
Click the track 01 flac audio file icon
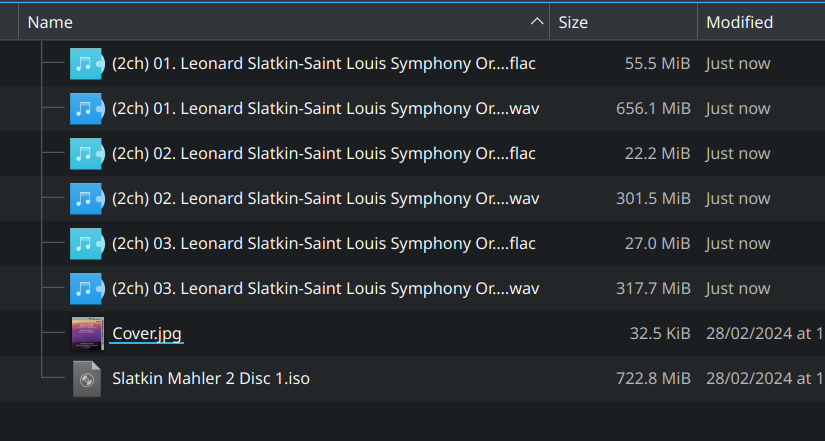click(x=87, y=63)
